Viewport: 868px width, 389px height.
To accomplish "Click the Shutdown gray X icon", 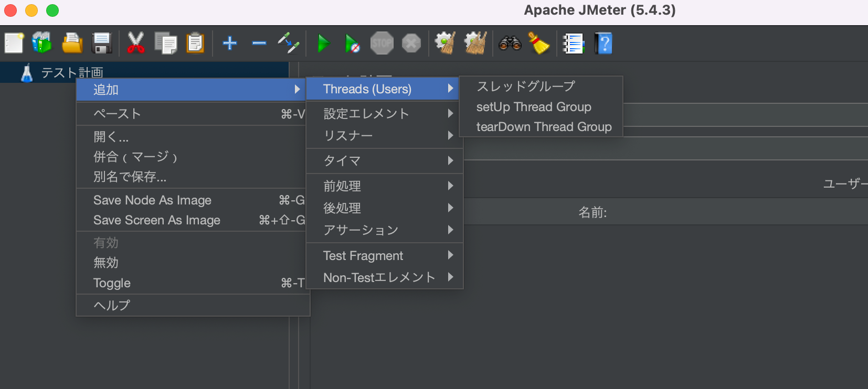I will tap(411, 43).
